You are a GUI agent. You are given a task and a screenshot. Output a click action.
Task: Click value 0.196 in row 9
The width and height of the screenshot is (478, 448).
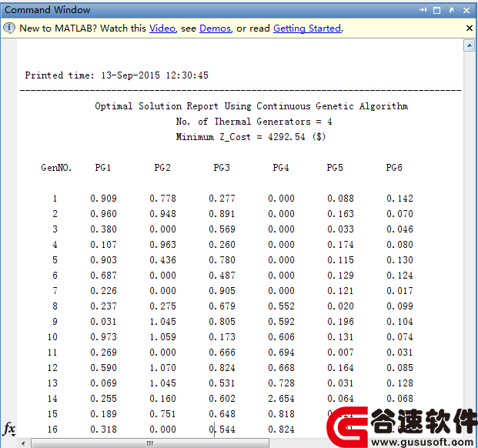click(x=340, y=322)
